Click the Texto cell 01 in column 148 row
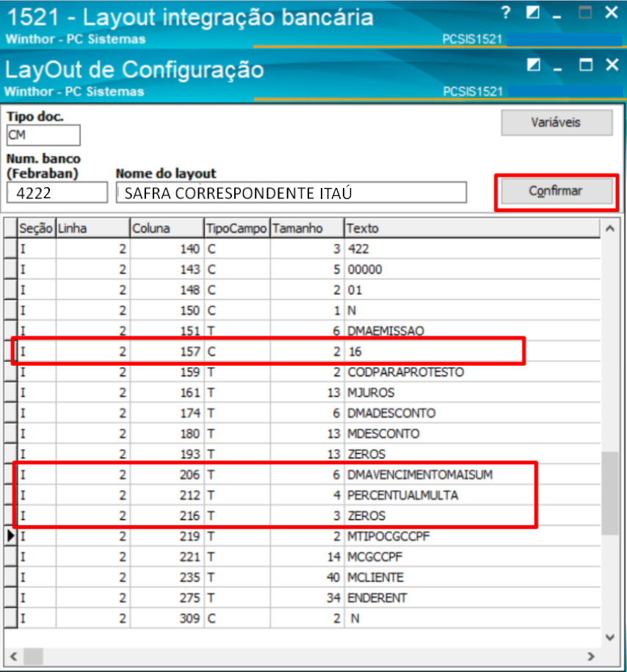Image resolution: width=627 pixels, height=672 pixels. (x=472, y=290)
